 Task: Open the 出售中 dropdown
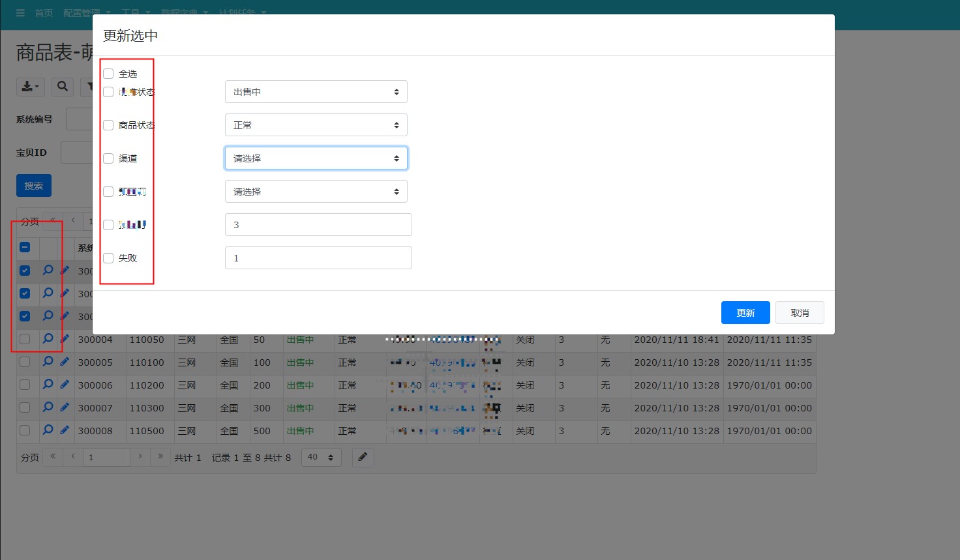[x=316, y=92]
